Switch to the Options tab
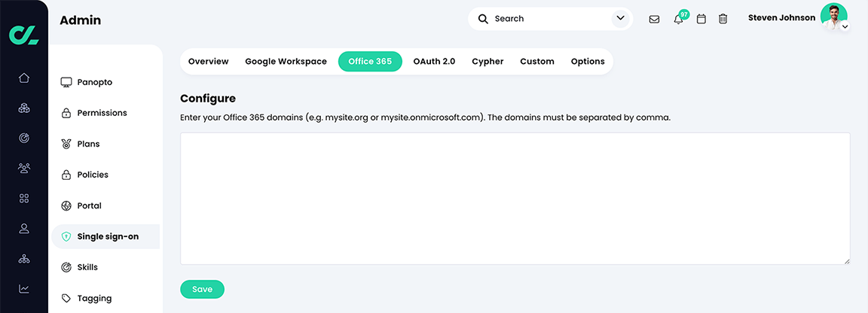The height and width of the screenshot is (313, 868). [588, 62]
